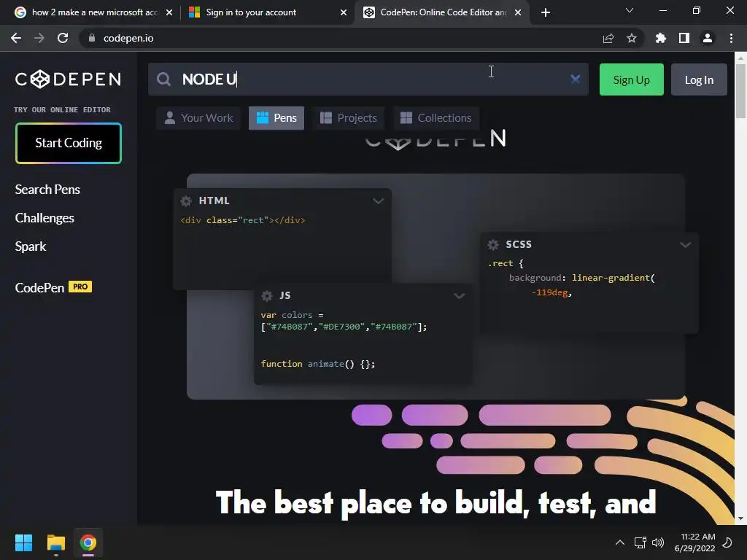This screenshot has height=560, width=747.
Task: Open the extensions puzzle icon
Action: (x=660, y=38)
